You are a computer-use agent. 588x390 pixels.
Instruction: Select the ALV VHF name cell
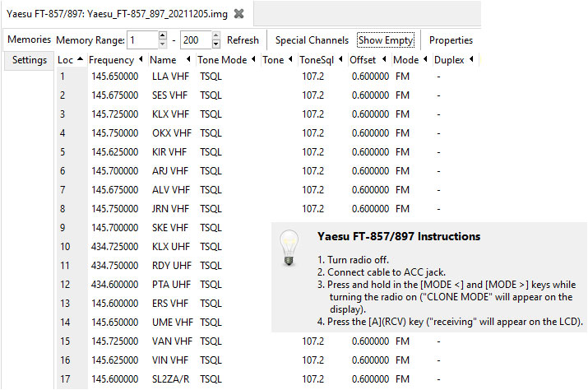171,189
